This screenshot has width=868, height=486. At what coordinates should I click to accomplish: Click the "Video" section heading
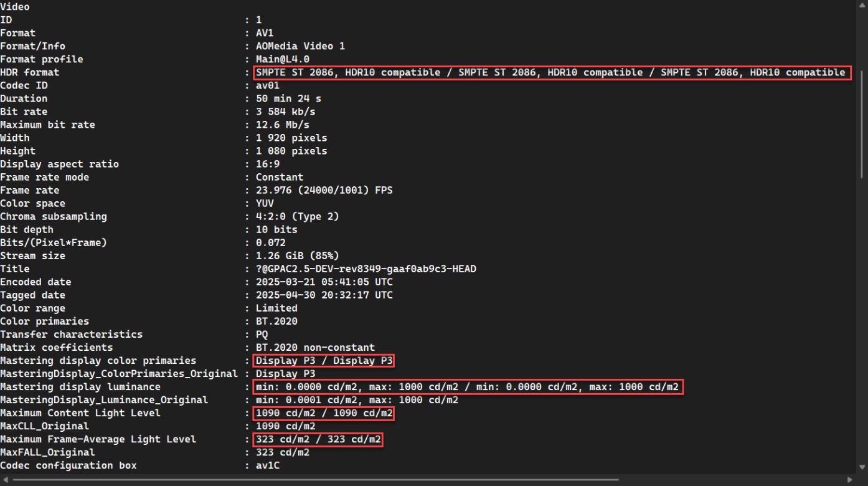(x=15, y=7)
